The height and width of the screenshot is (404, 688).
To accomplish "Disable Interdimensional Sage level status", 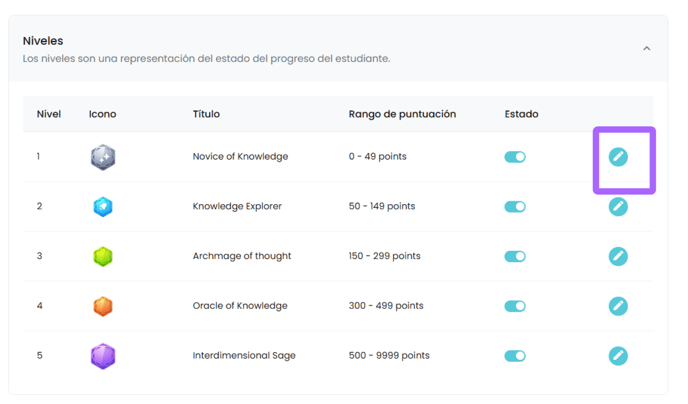I will [515, 356].
